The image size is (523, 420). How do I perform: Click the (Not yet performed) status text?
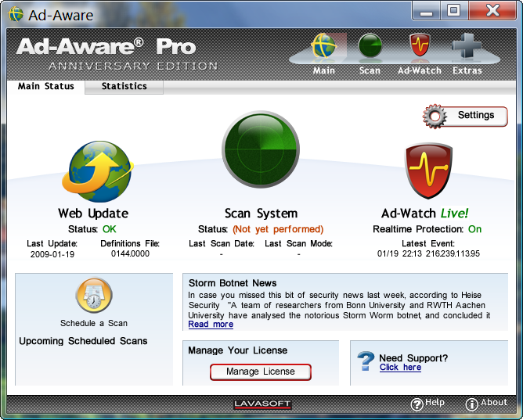click(278, 229)
